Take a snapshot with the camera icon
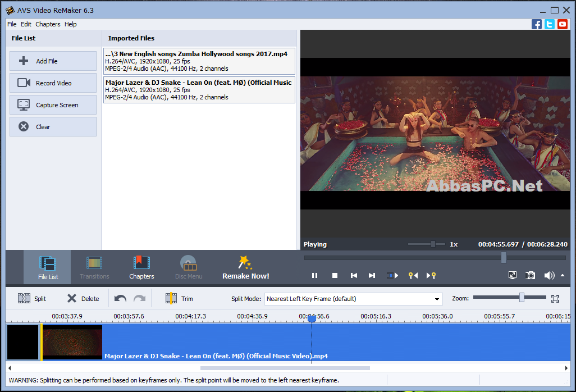This screenshot has width=576, height=392. click(530, 275)
